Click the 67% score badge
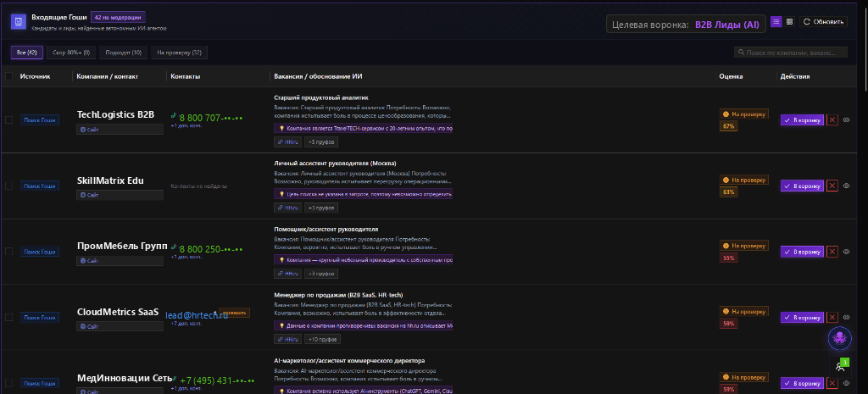 click(x=728, y=126)
